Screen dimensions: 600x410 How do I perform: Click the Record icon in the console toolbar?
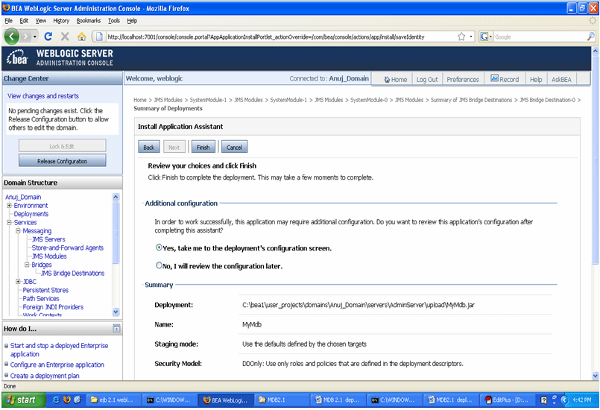[x=494, y=78]
